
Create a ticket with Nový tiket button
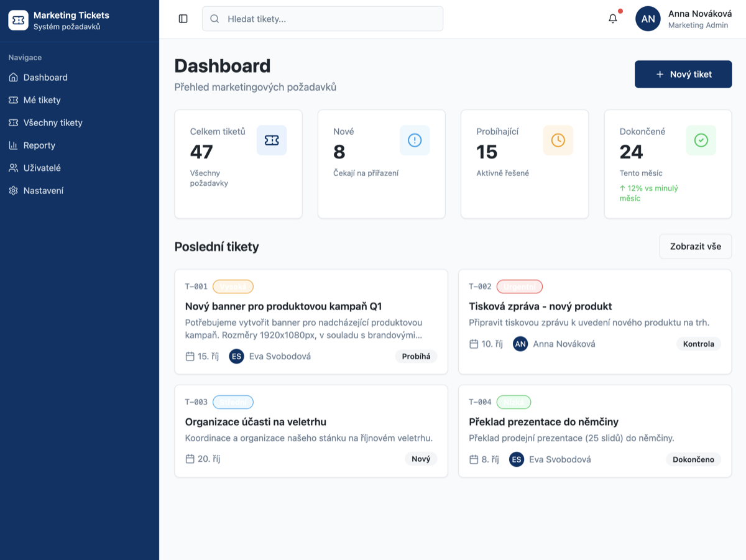tap(683, 75)
